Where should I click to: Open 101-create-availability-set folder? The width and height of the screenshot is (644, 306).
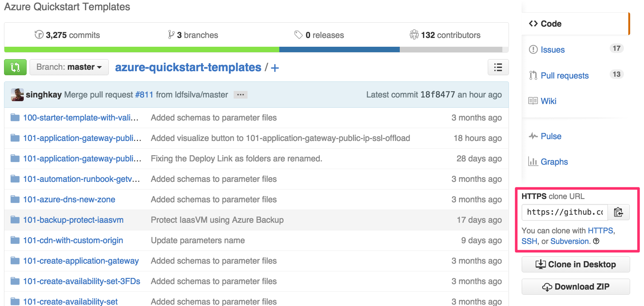70,302
